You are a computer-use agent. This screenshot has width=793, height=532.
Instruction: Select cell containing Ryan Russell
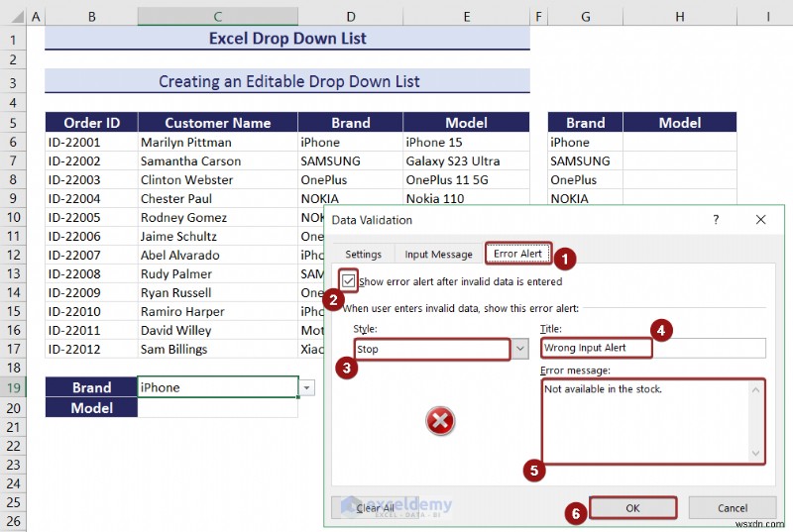(x=217, y=292)
